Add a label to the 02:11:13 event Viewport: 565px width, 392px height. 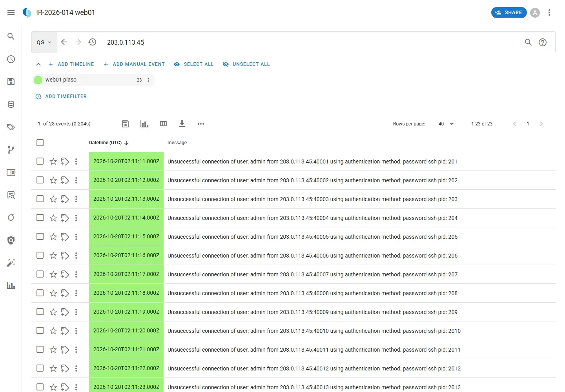pos(65,199)
